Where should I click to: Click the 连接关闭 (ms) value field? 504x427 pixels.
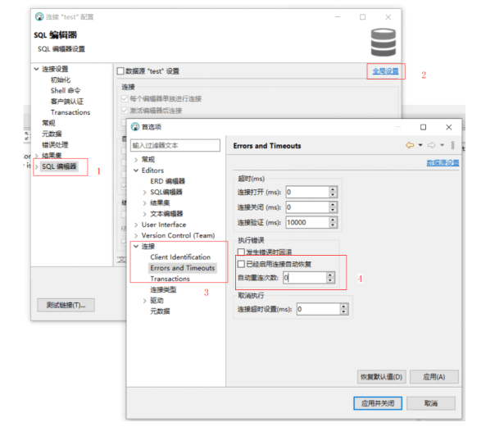click(x=307, y=207)
